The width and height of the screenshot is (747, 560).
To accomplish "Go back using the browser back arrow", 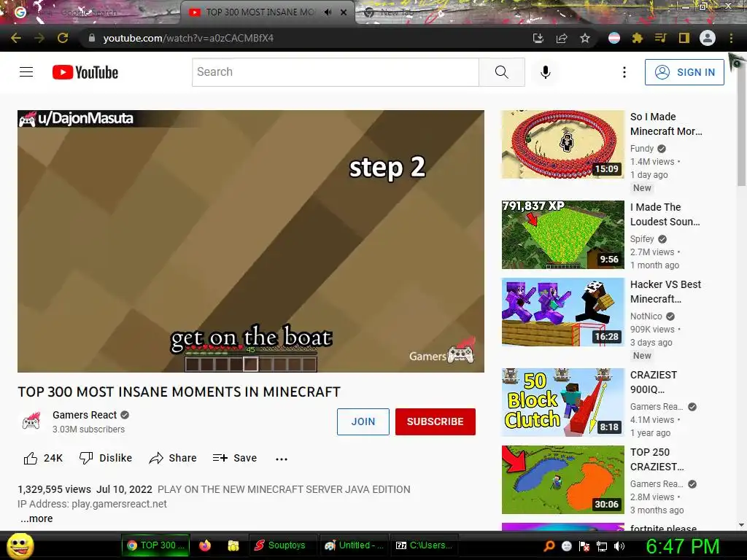I will coord(16,38).
